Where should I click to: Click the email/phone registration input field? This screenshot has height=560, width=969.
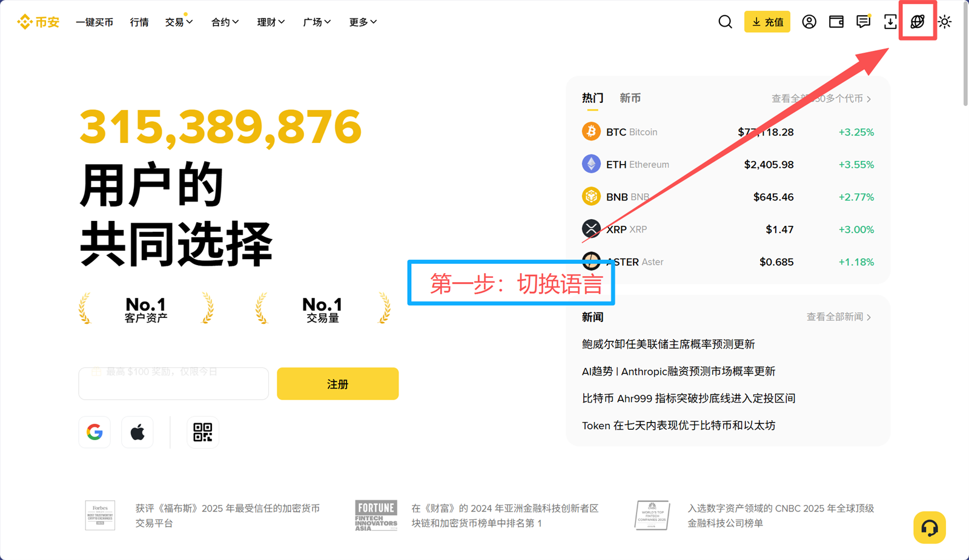coord(174,384)
